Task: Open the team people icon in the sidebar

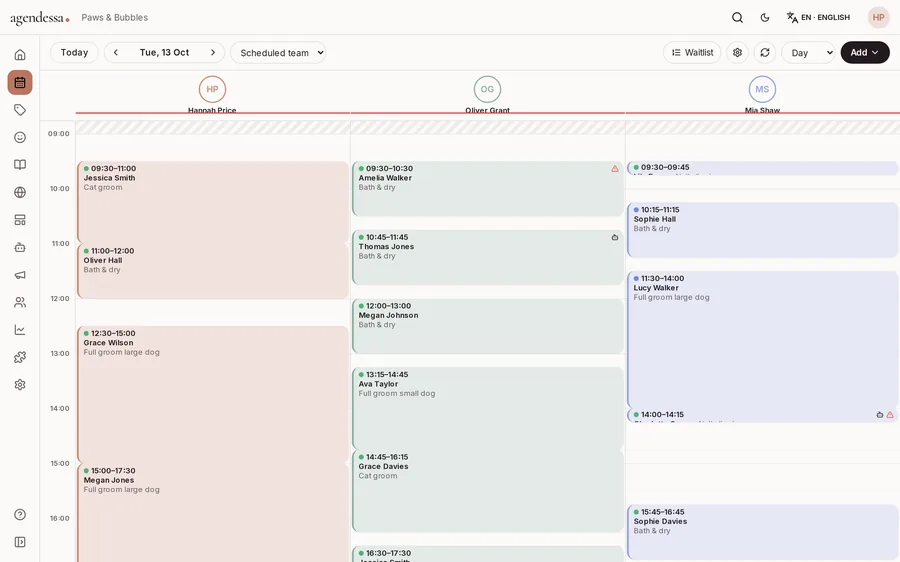Action: [20, 303]
